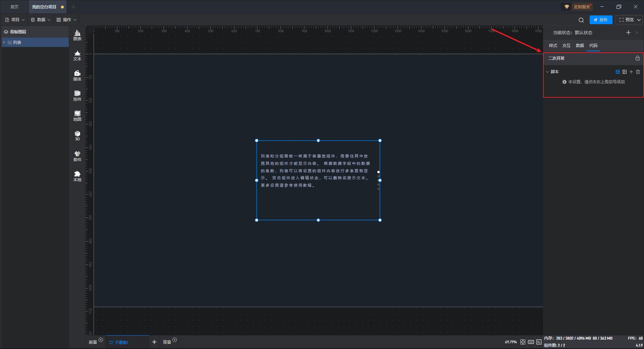Click the 未设置 hint info icon
Screen dimensions: 644x349
tap(565, 82)
